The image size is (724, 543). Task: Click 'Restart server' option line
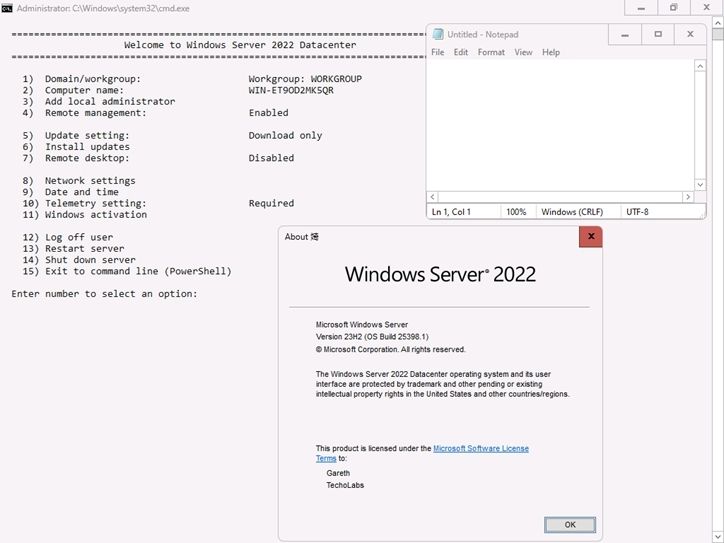[x=73, y=249]
